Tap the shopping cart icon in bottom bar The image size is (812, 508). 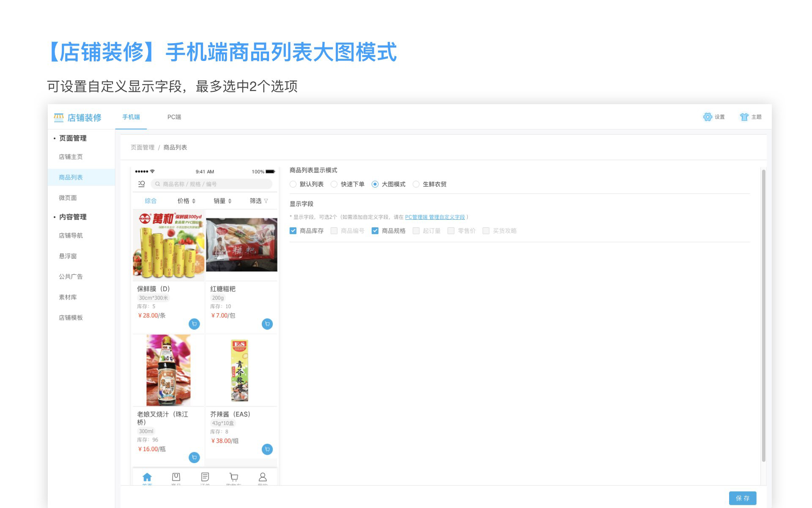coord(233,477)
